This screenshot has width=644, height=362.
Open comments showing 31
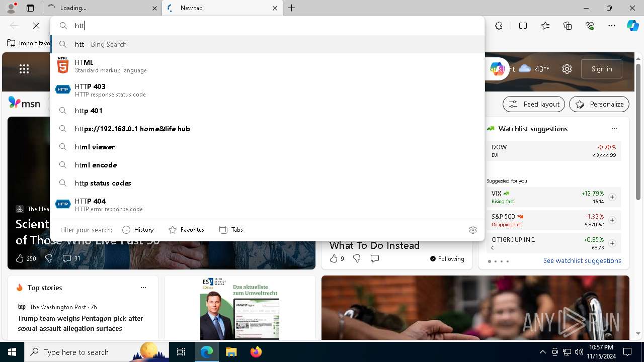71,258
